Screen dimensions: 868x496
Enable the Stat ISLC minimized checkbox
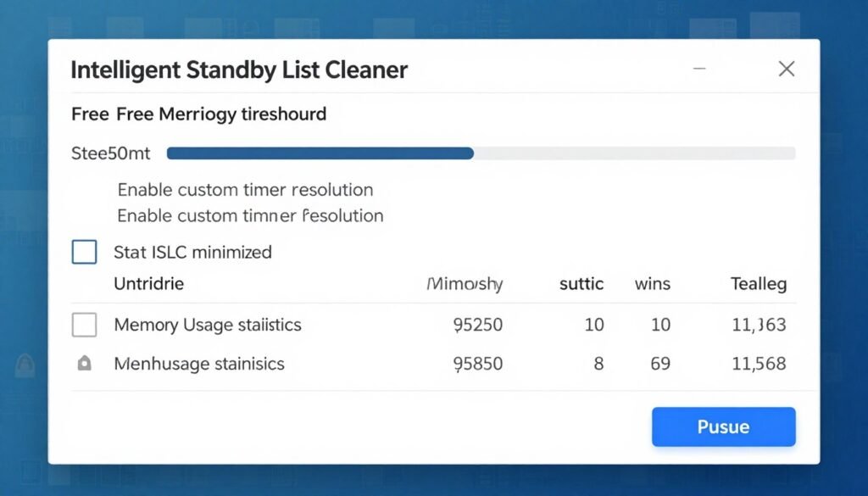pos(85,252)
